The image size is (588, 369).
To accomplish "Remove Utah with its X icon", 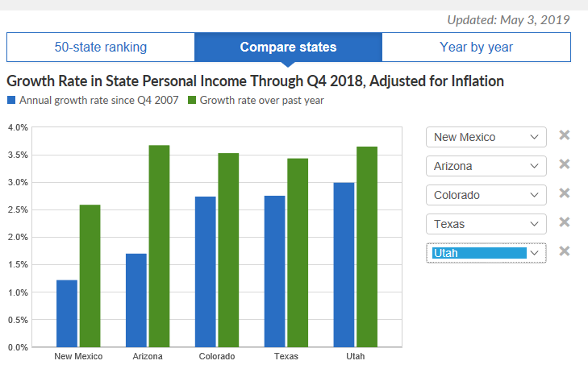I will coord(565,251).
